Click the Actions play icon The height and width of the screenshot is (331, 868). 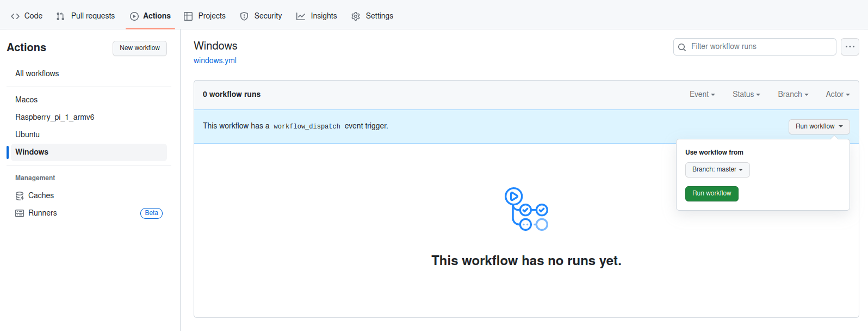pyautogui.click(x=134, y=16)
